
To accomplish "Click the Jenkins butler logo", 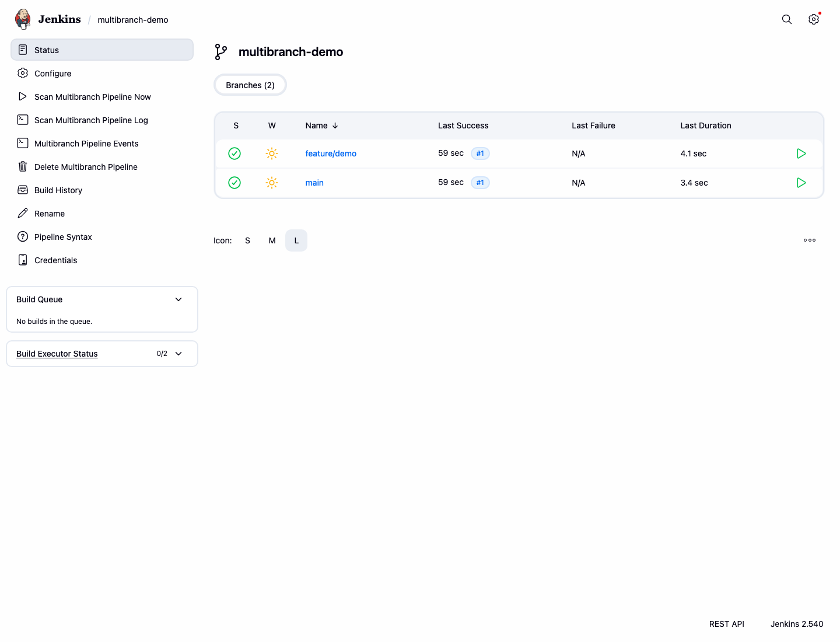I will pos(23,19).
